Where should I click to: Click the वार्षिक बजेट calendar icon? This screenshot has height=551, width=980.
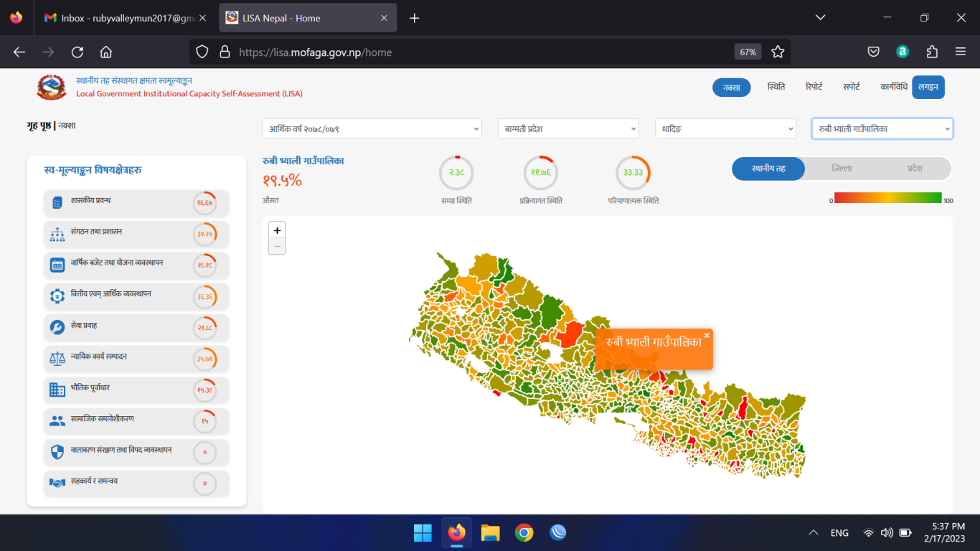pos(57,265)
